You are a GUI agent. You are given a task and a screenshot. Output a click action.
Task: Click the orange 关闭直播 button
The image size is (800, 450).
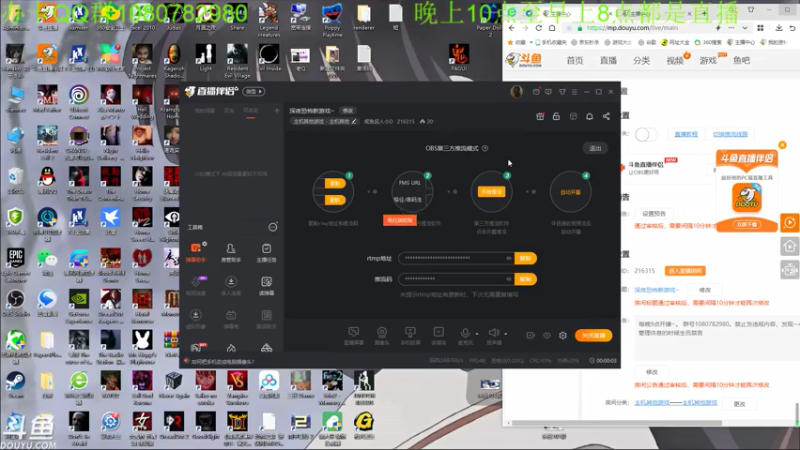(593, 335)
